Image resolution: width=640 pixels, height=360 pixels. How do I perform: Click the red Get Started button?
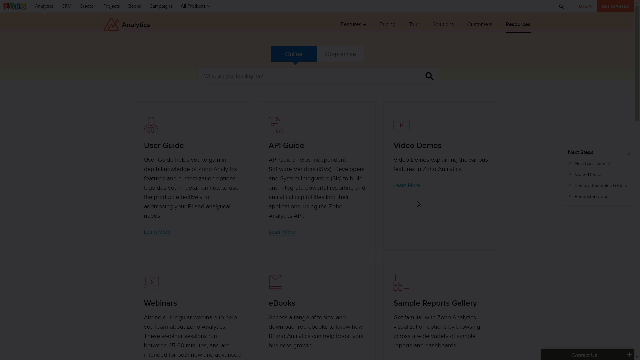point(616,6)
